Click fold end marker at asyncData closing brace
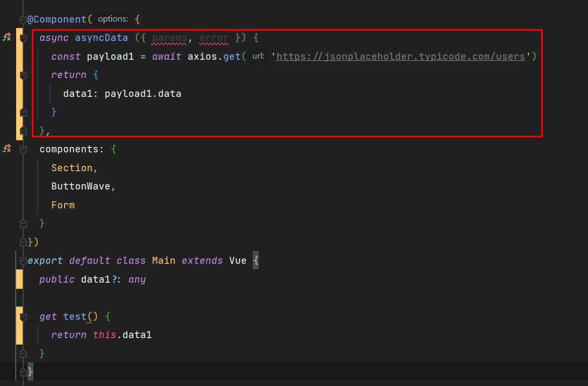 23,131
